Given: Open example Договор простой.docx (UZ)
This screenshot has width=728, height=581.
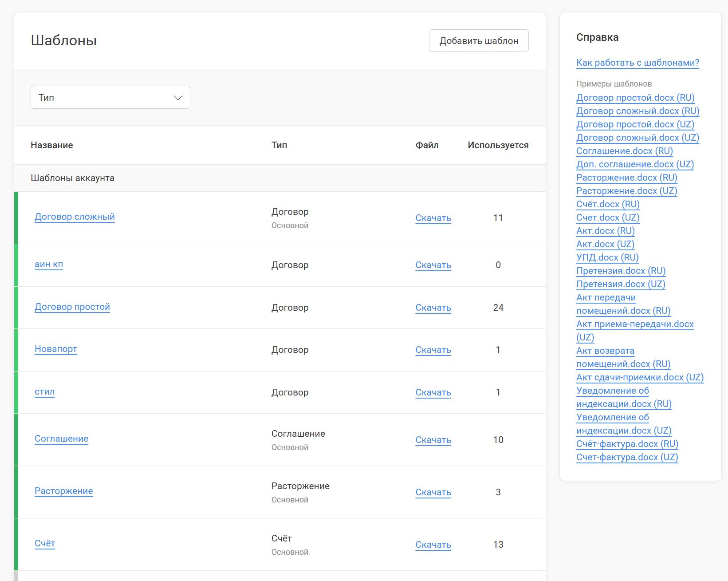Looking at the screenshot, I should coord(635,124).
